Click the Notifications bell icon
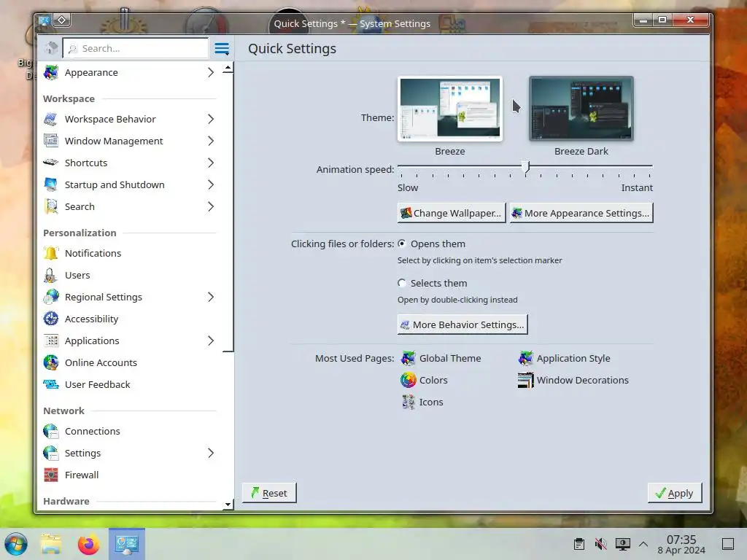 pyautogui.click(x=51, y=253)
